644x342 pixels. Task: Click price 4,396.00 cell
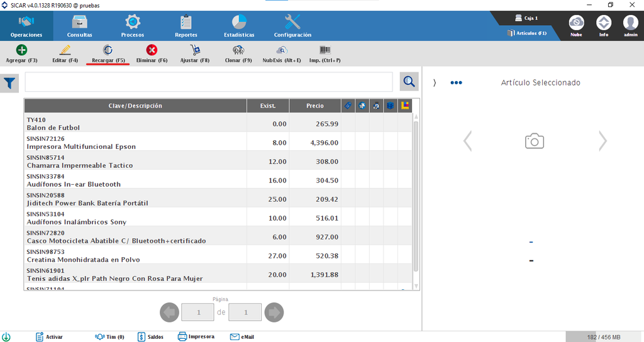[315, 143]
